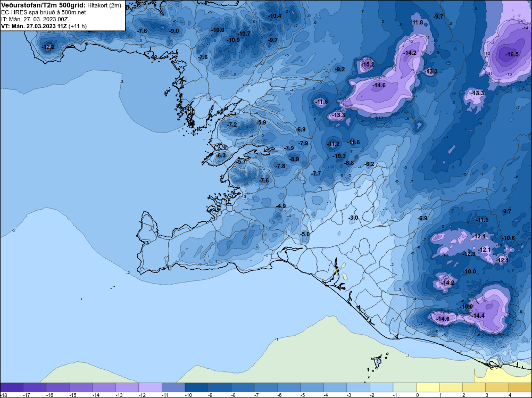Image resolution: width=532 pixels, height=398 pixels.
Task: Click the '3' legend scale label
Action: (487, 395)
